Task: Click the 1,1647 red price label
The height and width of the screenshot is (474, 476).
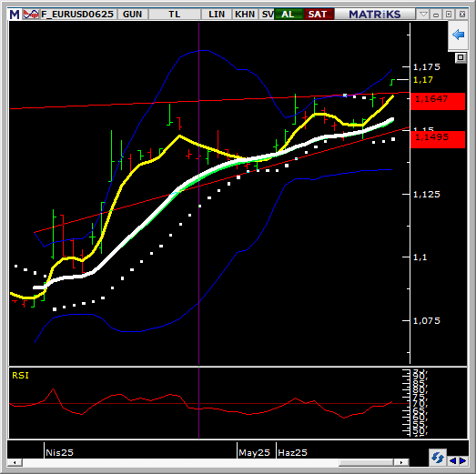Action: (438, 101)
